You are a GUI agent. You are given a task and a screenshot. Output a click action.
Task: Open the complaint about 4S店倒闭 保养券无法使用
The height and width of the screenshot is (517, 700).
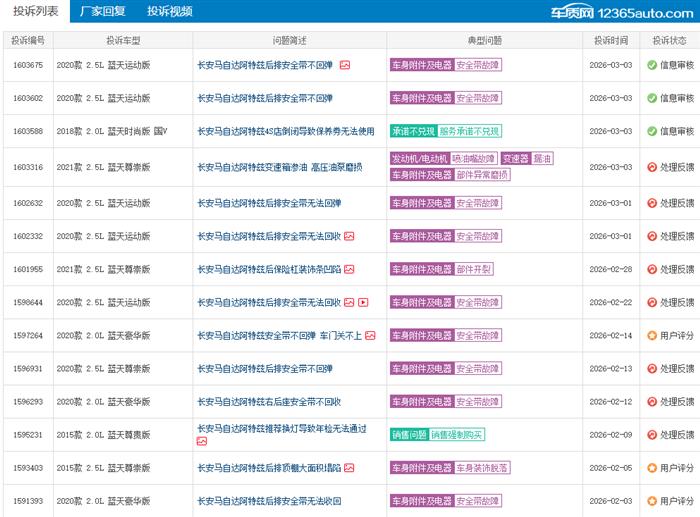(x=285, y=131)
